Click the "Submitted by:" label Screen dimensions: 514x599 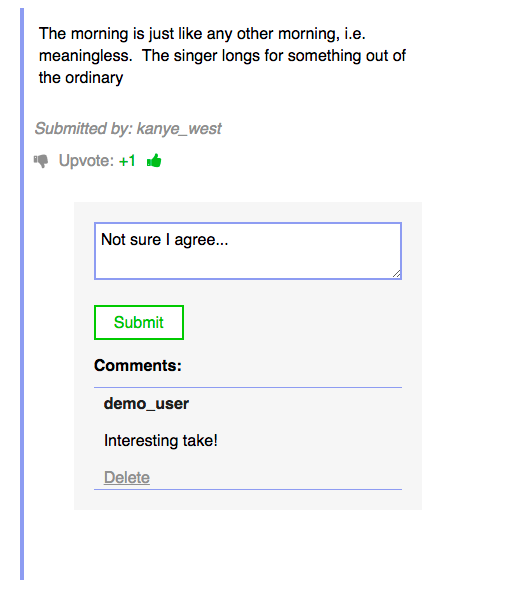[83, 128]
